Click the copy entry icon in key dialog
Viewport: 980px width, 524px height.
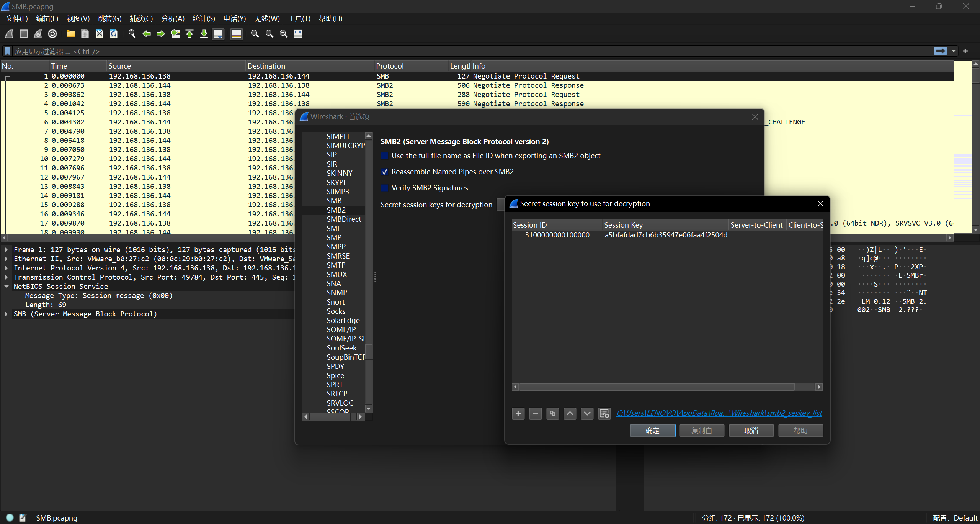click(x=552, y=413)
